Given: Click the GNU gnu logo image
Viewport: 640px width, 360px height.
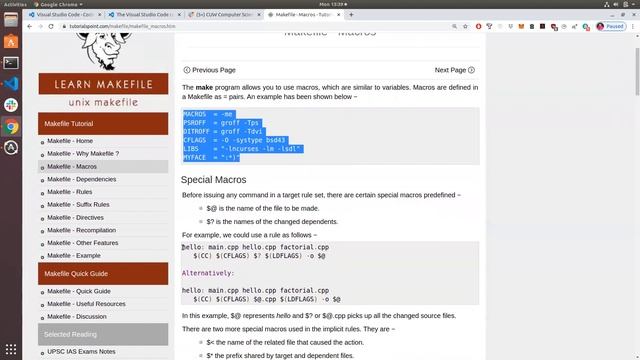Looking at the screenshot, I should click(x=103, y=52).
